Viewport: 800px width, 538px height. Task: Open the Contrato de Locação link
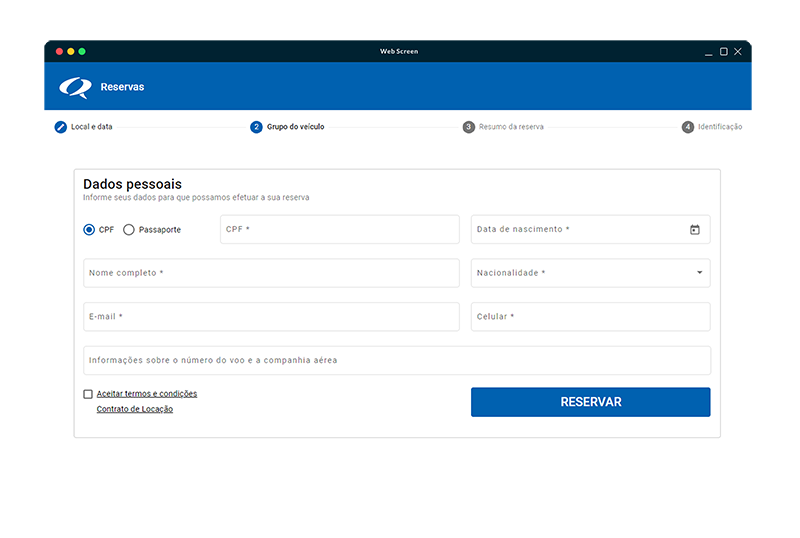click(135, 409)
